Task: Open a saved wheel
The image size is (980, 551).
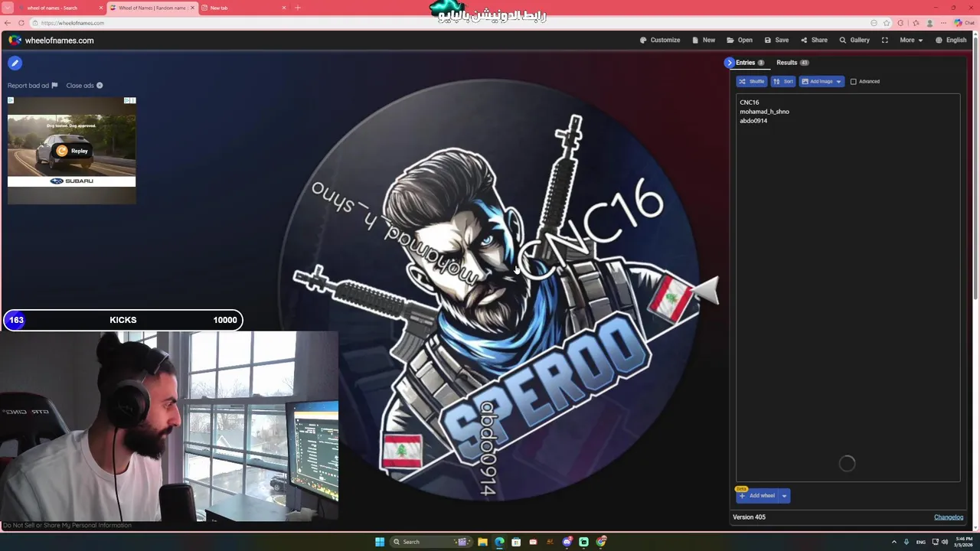Action: point(740,40)
